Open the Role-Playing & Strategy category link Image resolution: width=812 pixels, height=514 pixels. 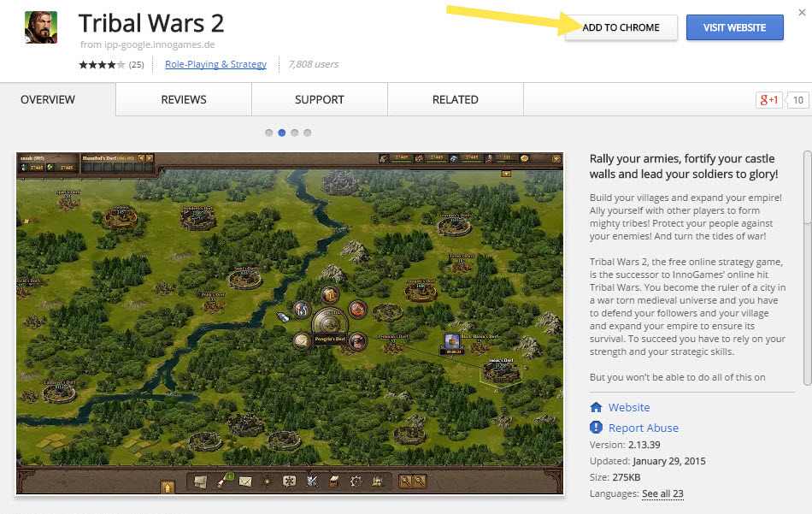click(215, 64)
